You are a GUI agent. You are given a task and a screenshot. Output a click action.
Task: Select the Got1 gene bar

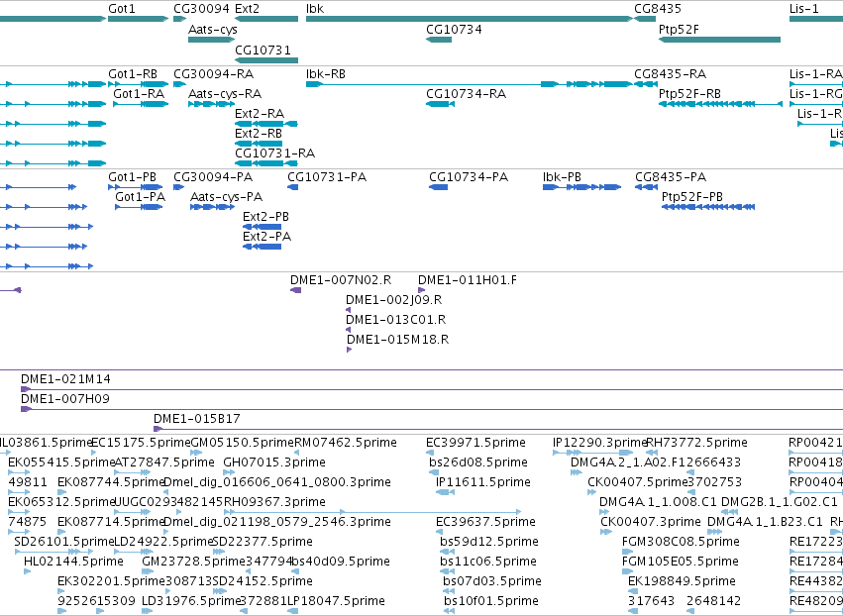click(138, 19)
